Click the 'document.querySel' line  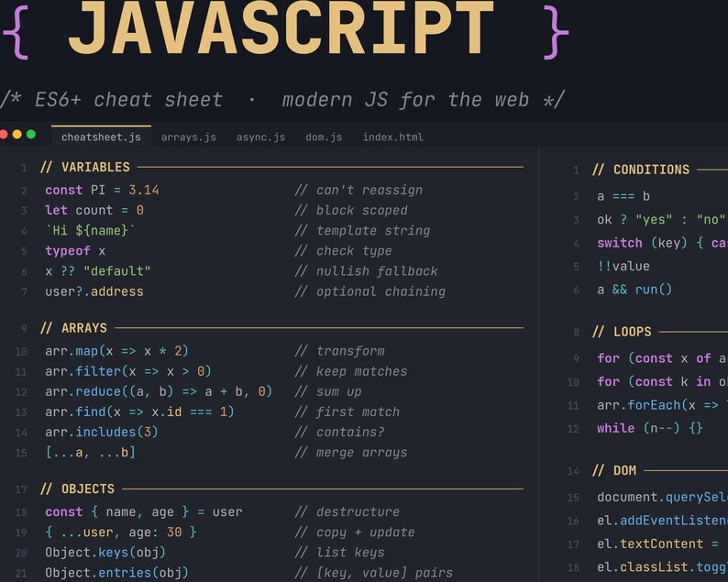(663, 498)
